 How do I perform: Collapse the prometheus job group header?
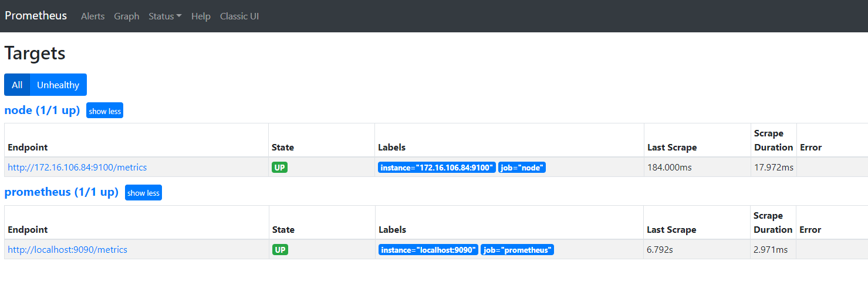[x=62, y=192]
